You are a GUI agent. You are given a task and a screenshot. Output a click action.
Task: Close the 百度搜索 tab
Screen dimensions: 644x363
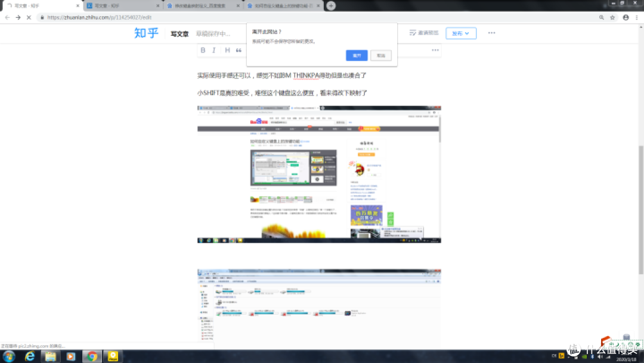coord(238,6)
